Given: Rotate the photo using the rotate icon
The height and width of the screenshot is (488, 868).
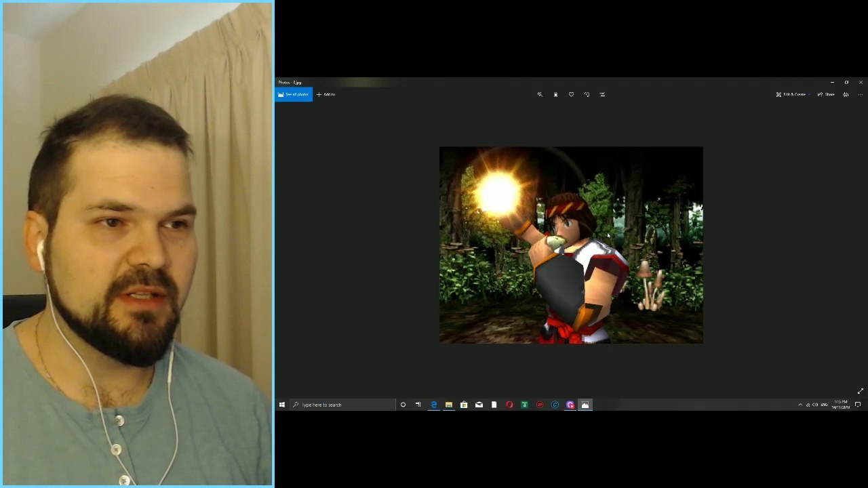Looking at the screenshot, I should 587,95.
